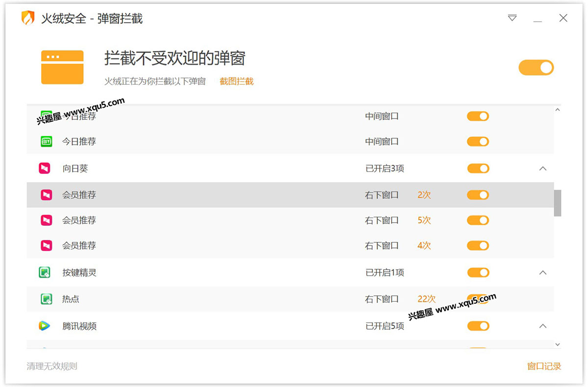Click the scrollbar down arrow
588x387 pixels.
point(557,345)
